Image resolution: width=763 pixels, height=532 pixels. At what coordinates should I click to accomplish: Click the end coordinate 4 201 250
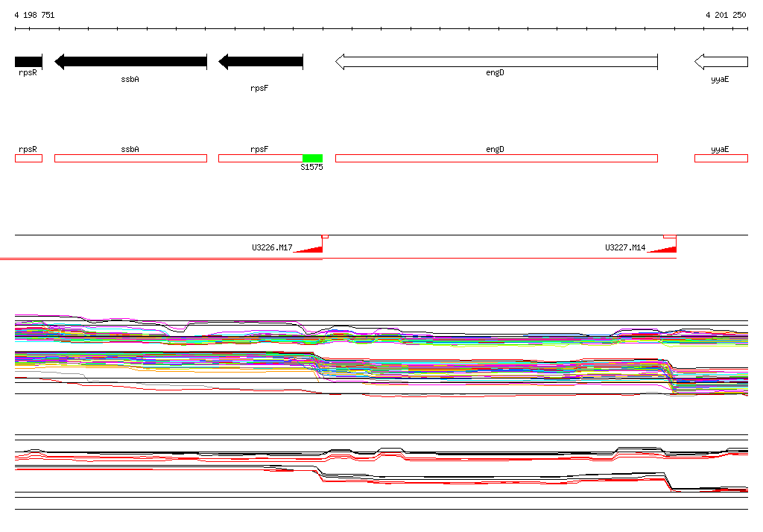pos(726,15)
